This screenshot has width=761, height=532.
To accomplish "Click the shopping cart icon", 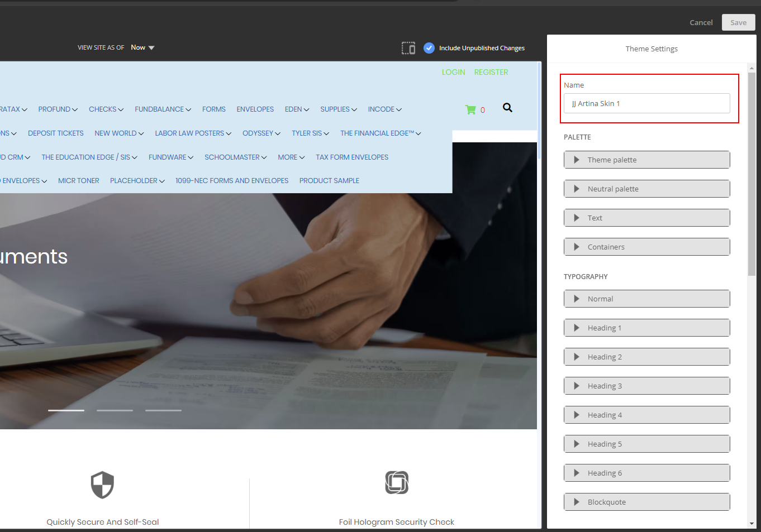I will pyautogui.click(x=470, y=110).
